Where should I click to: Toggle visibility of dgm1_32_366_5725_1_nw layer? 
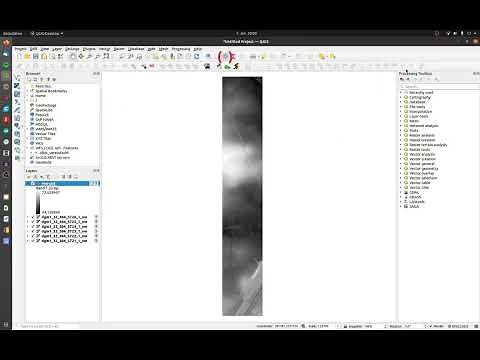tap(33, 222)
